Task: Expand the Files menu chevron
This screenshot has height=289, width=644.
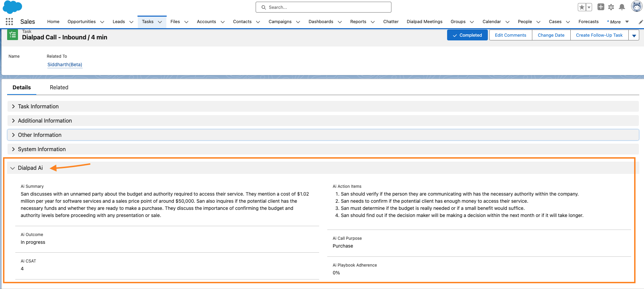Action: click(186, 22)
